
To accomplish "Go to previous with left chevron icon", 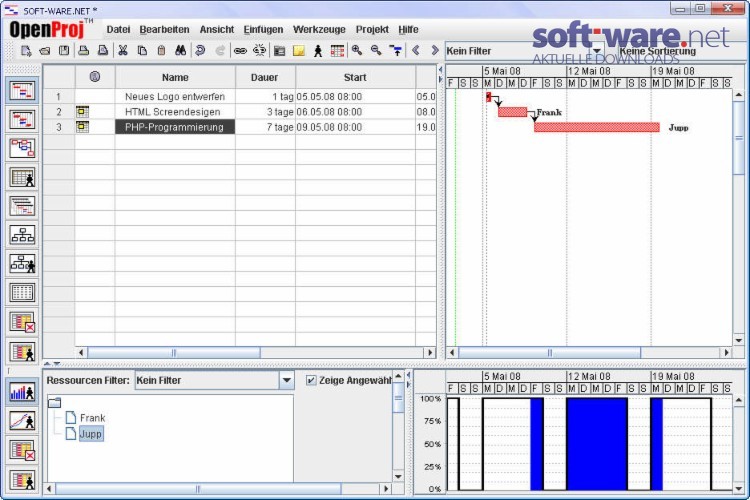I will click(416, 50).
